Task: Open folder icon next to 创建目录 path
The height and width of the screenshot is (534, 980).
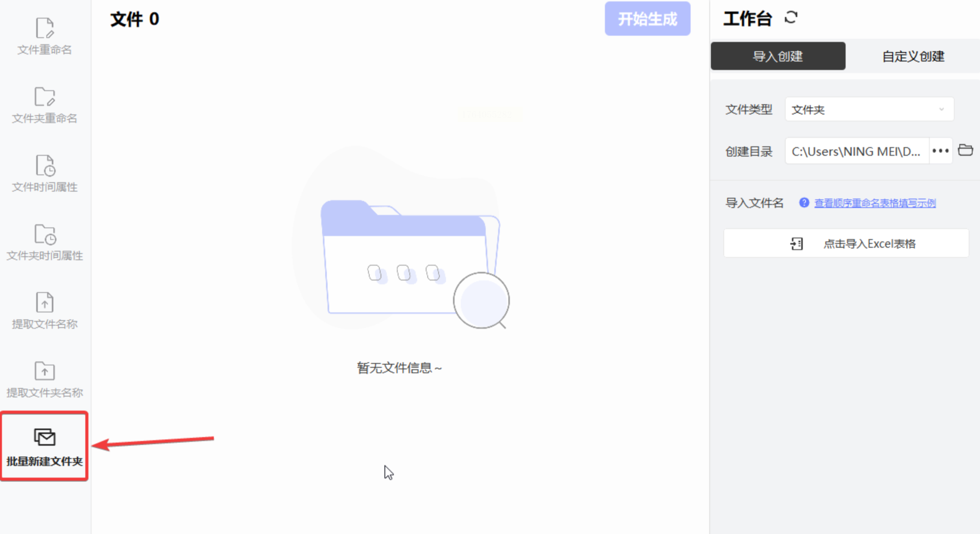Action: point(965,150)
